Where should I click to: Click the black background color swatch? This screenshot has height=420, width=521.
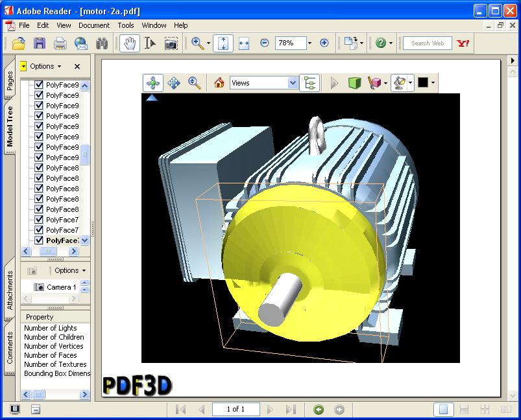pyautogui.click(x=423, y=83)
